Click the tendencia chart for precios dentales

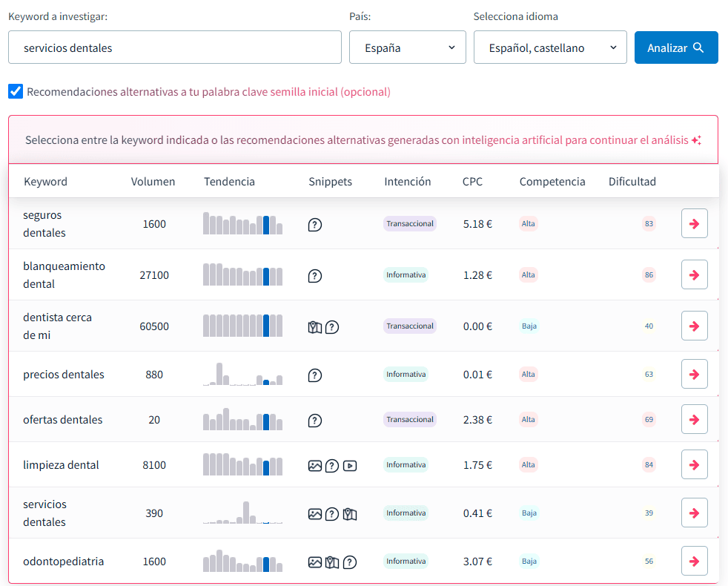click(242, 375)
